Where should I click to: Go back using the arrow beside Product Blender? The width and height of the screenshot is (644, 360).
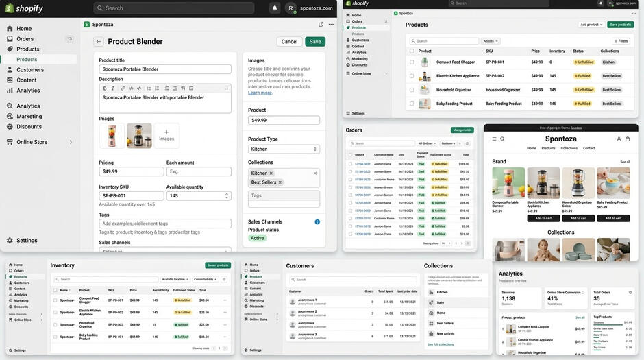pyautogui.click(x=98, y=42)
